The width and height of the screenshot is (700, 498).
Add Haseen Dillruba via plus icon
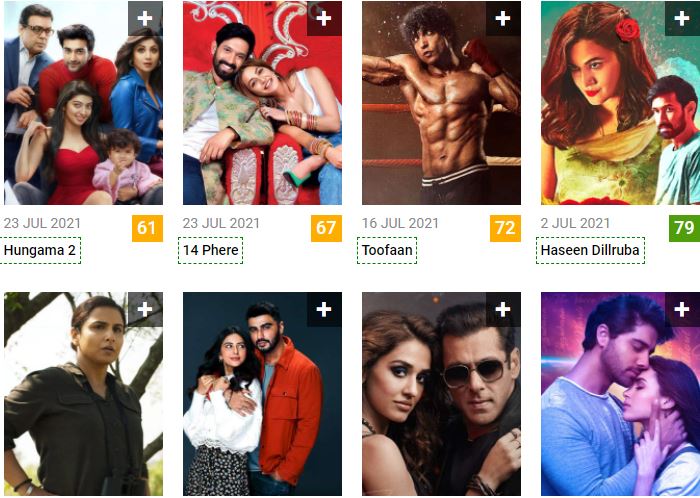tap(682, 18)
